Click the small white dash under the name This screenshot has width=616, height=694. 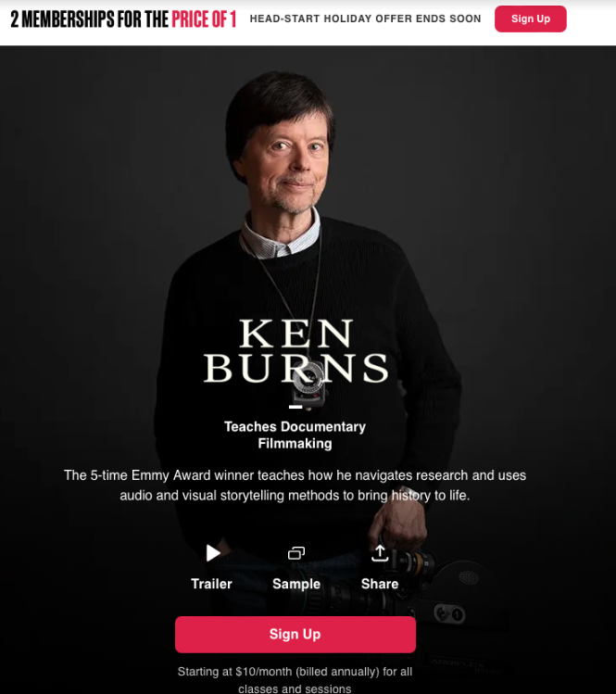[x=295, y=407]
